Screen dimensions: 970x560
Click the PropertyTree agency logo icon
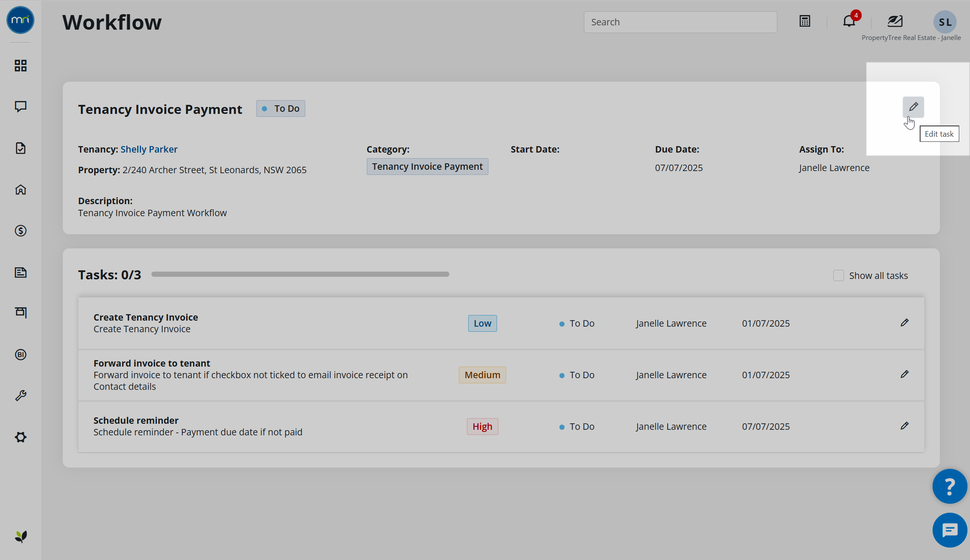point(895,21)
